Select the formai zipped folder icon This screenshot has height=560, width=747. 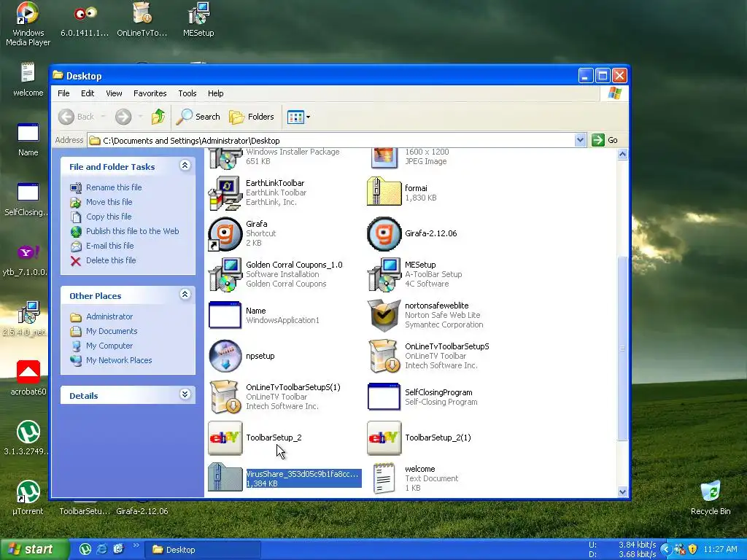tap(384, 192)
